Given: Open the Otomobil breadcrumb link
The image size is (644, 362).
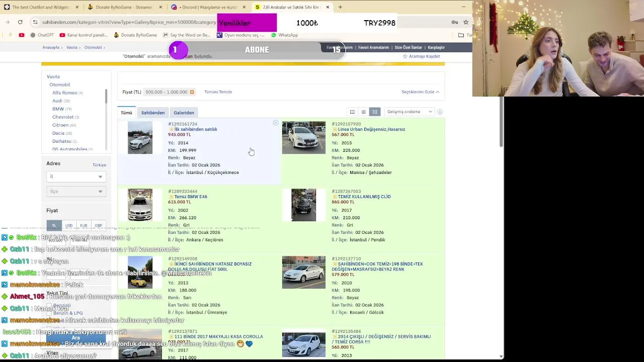Looking at the screenshot, I should pyautogui.click(x=93, y=47).
